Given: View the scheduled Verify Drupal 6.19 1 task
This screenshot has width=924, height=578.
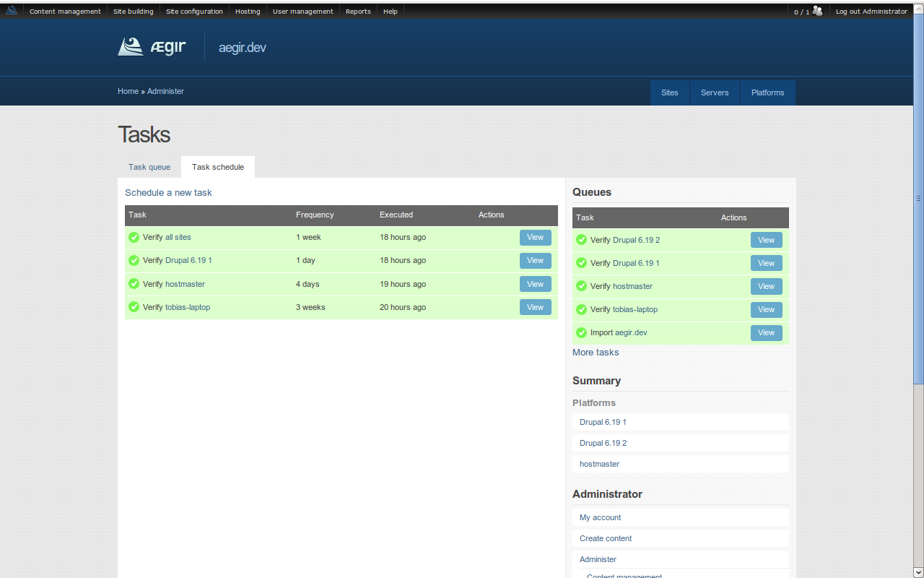Looking at the screenshot, I should [x=535, y=260].
